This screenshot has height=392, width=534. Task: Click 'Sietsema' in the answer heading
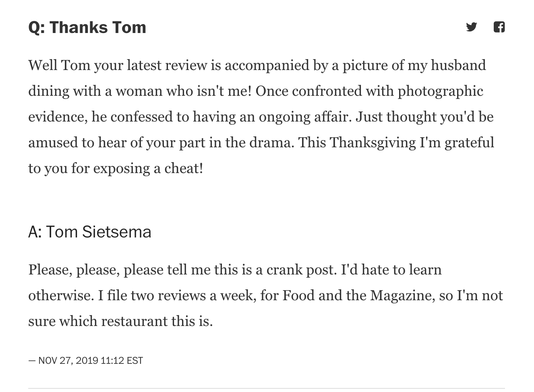pyautogui.click(x=117, y=232)
